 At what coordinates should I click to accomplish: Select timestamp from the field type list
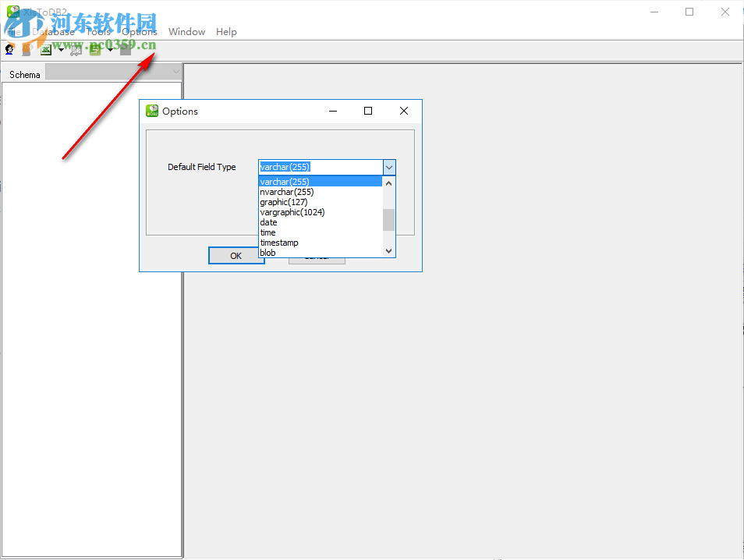pos(279,243)
